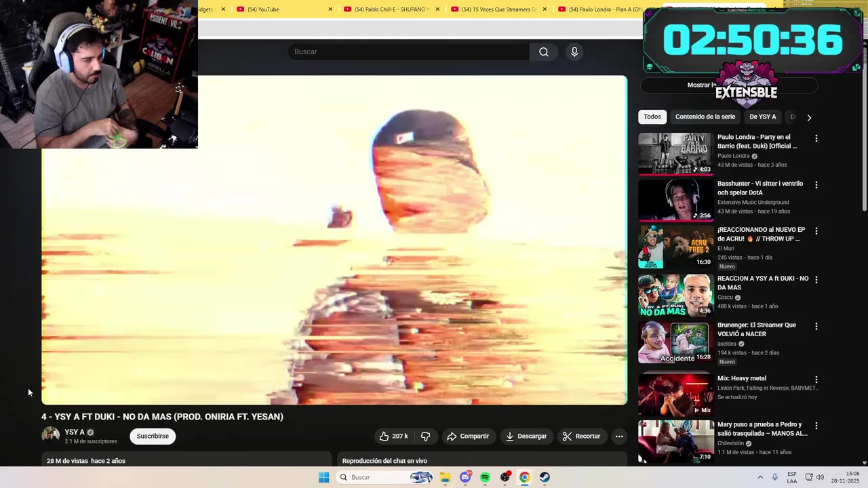Click the main video player
The width and height of the screenshot is (868, 488).
coord(334,241)
